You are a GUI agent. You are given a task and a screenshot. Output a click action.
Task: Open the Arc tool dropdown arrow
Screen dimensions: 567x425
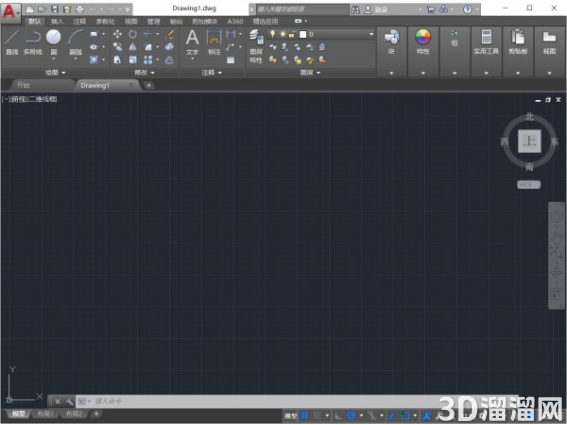point(75,59)
